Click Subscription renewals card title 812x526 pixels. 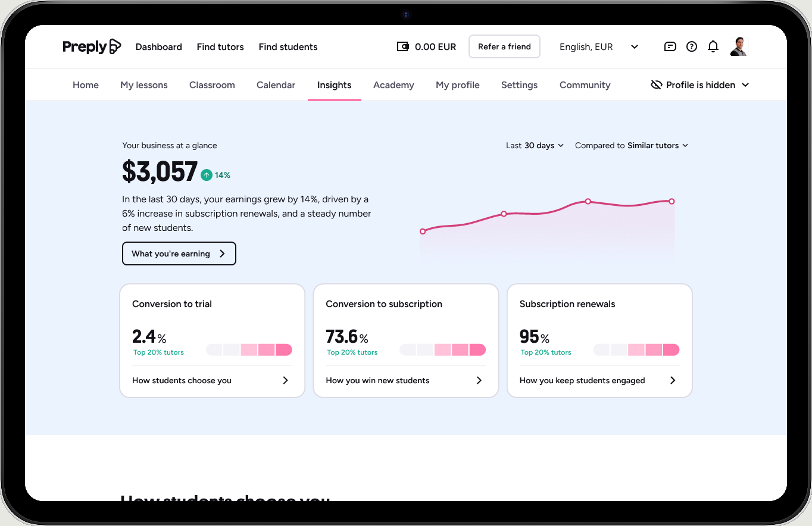567,303
